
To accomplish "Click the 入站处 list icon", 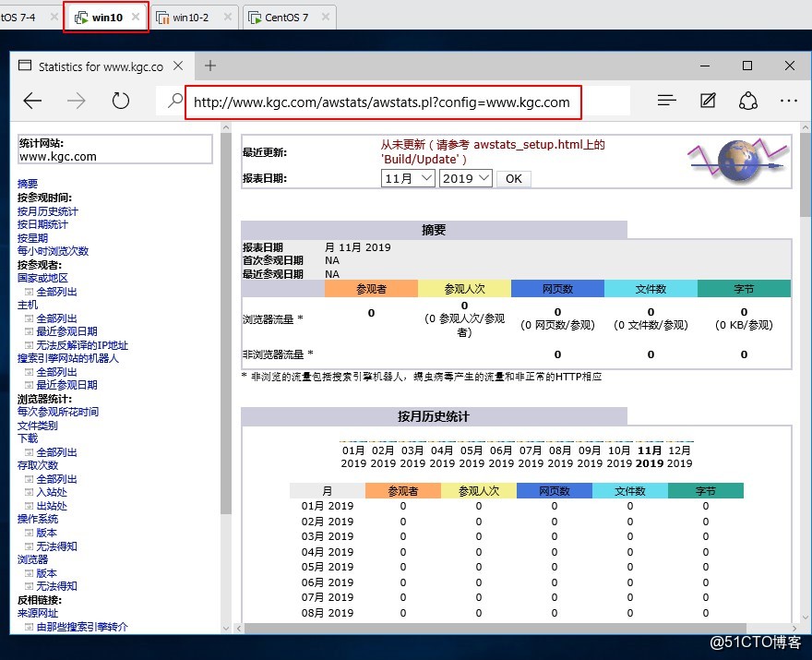I will coord(29,492).
